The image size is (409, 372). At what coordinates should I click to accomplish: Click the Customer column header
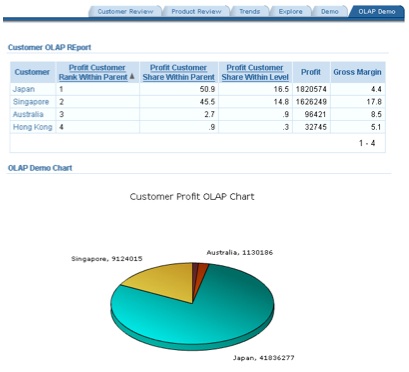click(32, 72)
